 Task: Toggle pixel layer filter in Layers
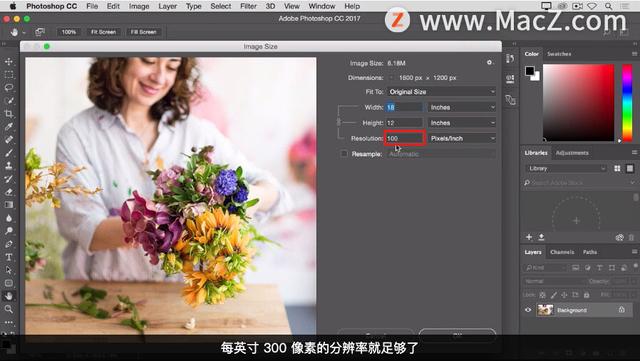point(576,267)
